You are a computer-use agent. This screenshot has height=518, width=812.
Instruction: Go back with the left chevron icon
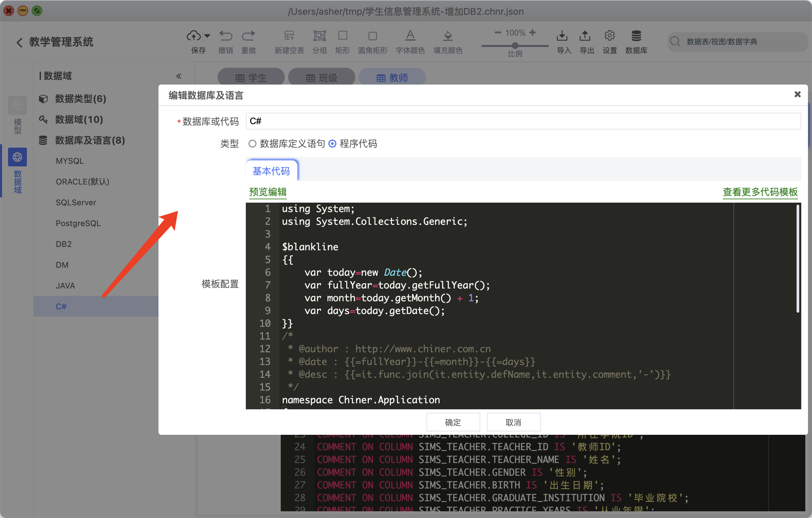(x=19, y=42)
